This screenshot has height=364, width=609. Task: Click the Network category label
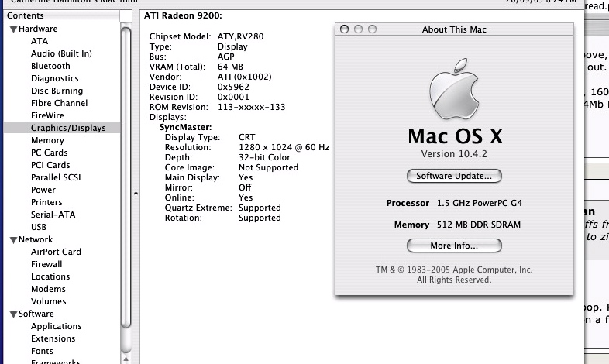click(36, 239)
